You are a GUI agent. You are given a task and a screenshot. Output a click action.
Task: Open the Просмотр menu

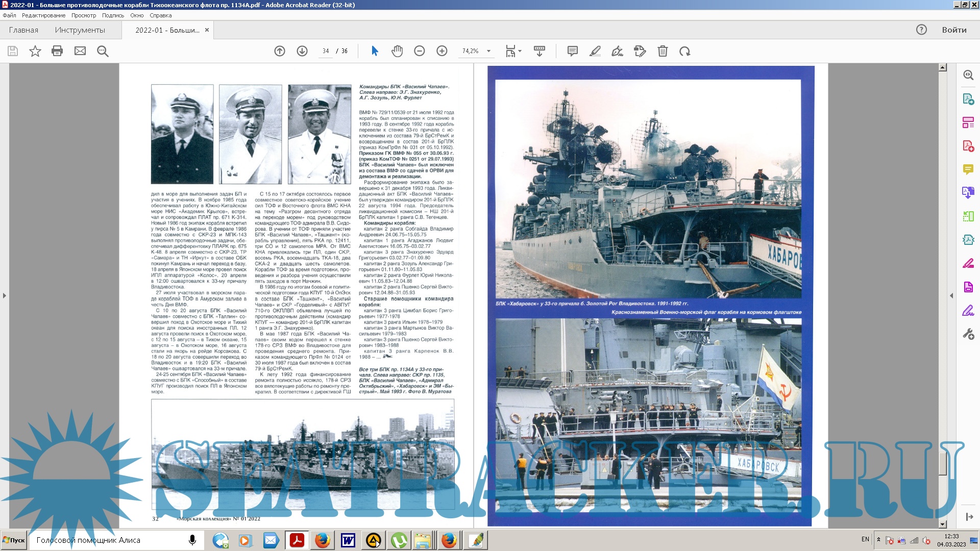pos(84,15)
